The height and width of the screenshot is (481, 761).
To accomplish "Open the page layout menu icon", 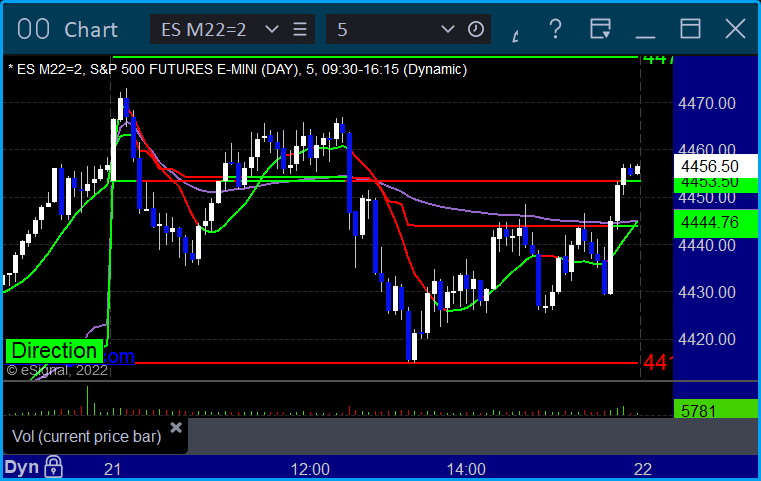I will click(600, 29).
